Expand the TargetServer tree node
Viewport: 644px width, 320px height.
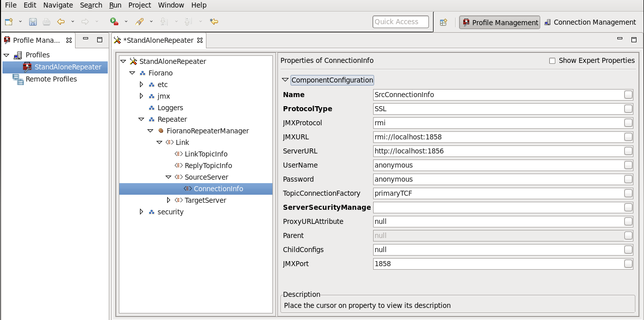169,200
